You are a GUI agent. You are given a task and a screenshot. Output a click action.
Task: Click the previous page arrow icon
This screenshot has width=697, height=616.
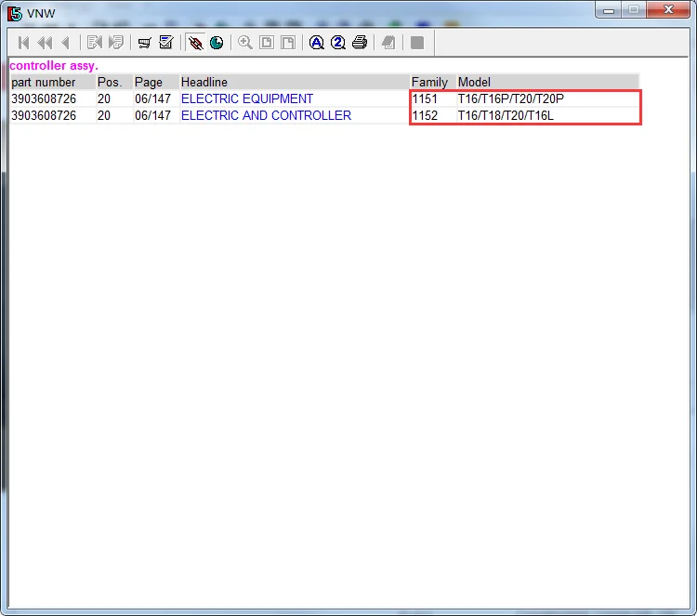click(x=66, y=43)
